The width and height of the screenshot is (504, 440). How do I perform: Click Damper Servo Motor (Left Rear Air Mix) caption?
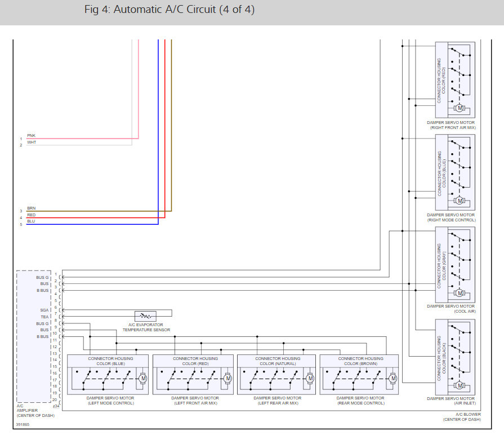tap(278, 401)
